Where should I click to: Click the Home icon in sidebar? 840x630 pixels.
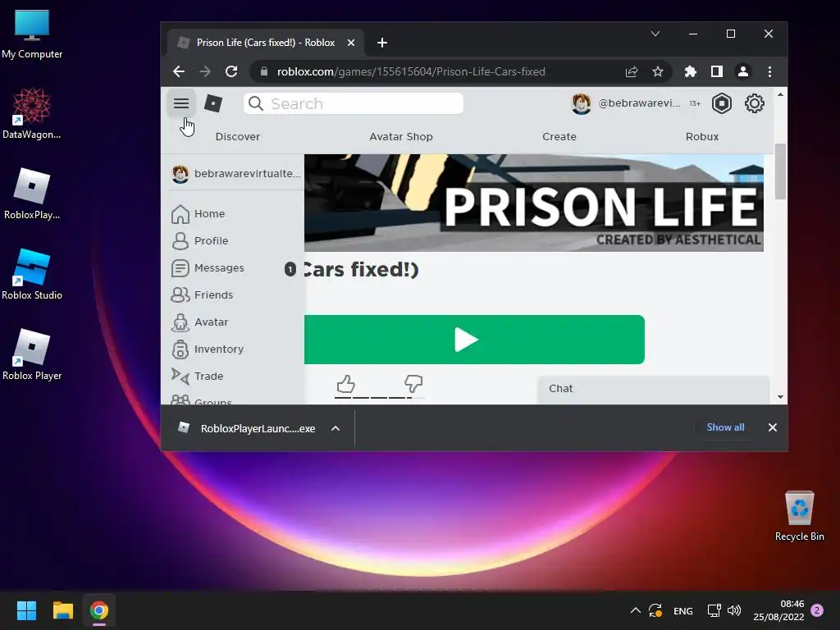[180, 214]
